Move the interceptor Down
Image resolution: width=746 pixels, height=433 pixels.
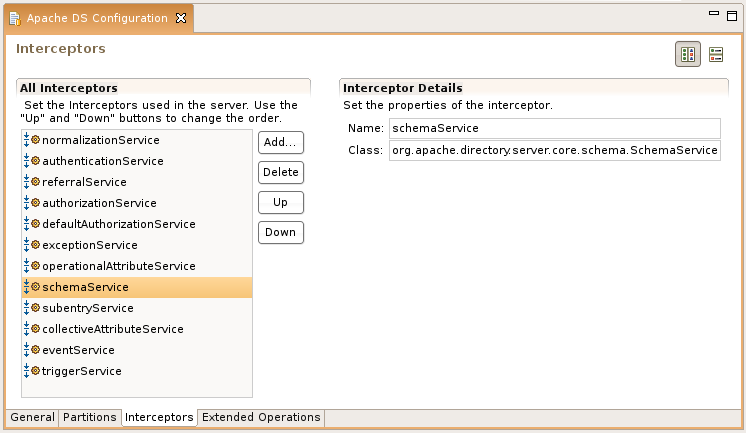[x=280, y=232]
